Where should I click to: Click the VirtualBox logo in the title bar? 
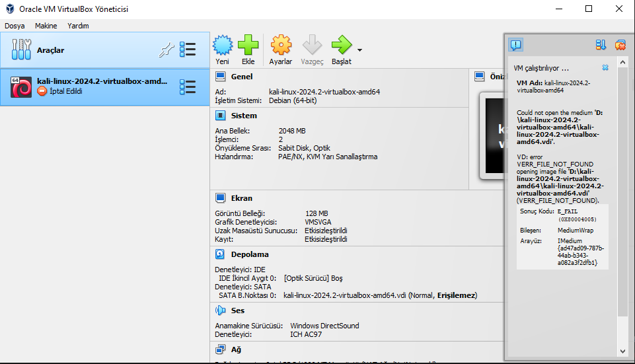[10, 9]
